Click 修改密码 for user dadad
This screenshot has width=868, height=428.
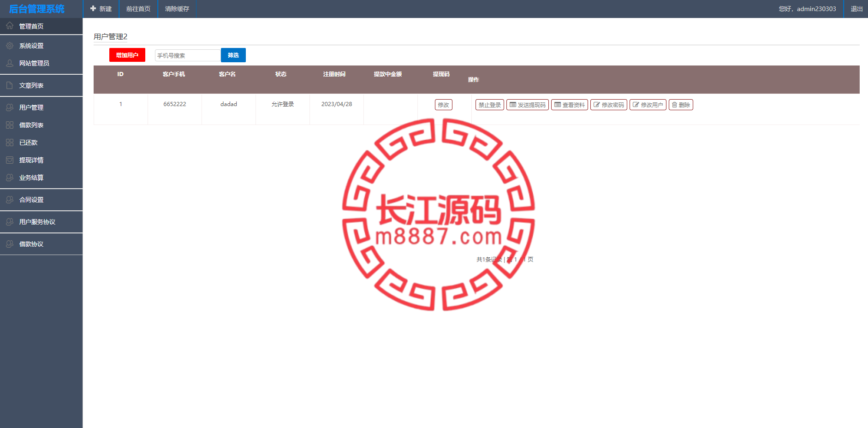tap(609, 105)
